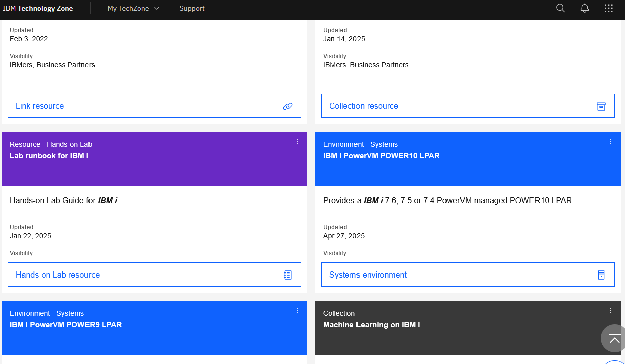This screenshot has height=364, width=625.
Task: Open the Machine Learning on IBM i card menu
Action: point(611,311)
